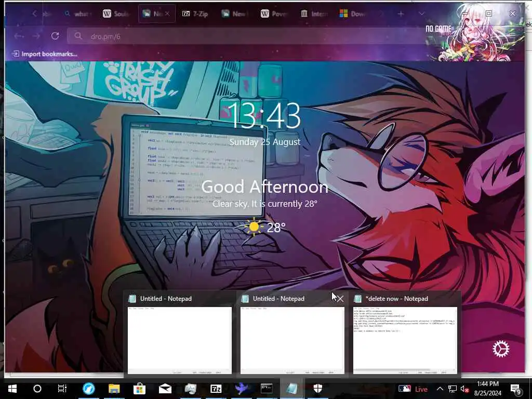Click the weather sun icon showing 28°

click(254, 227)
